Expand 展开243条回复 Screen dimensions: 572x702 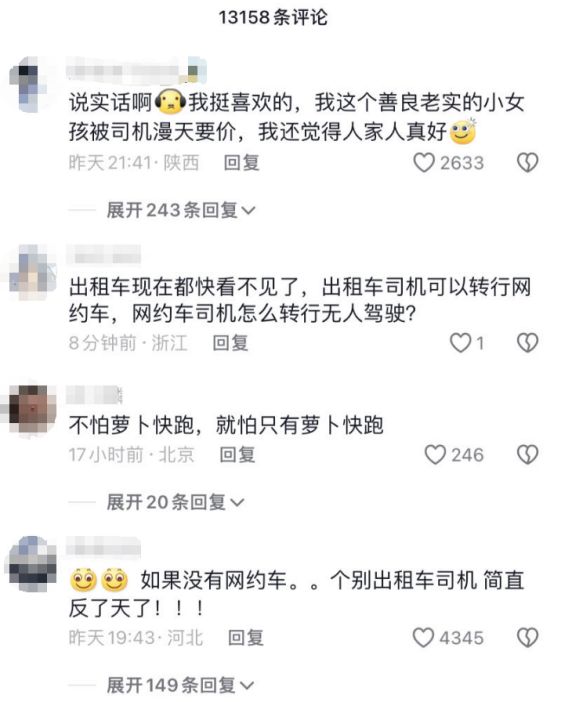click(x=181, y=210)
